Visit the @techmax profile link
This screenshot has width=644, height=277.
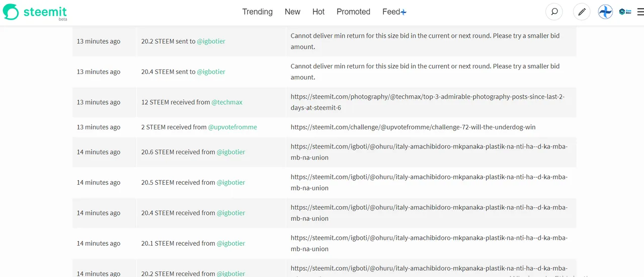pyautogui.click(x=227, y=102)
